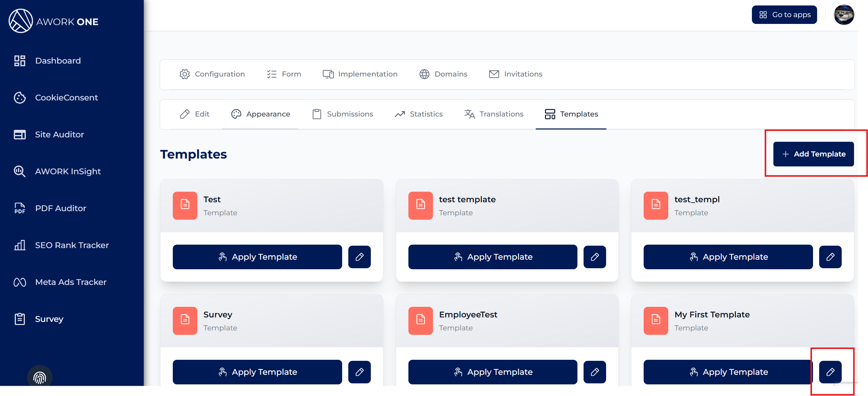The height and width of the screenshot is (396, 868).
Task: Open fingerprint icon at sidebar bottom
Action: (x=40, y=378)
